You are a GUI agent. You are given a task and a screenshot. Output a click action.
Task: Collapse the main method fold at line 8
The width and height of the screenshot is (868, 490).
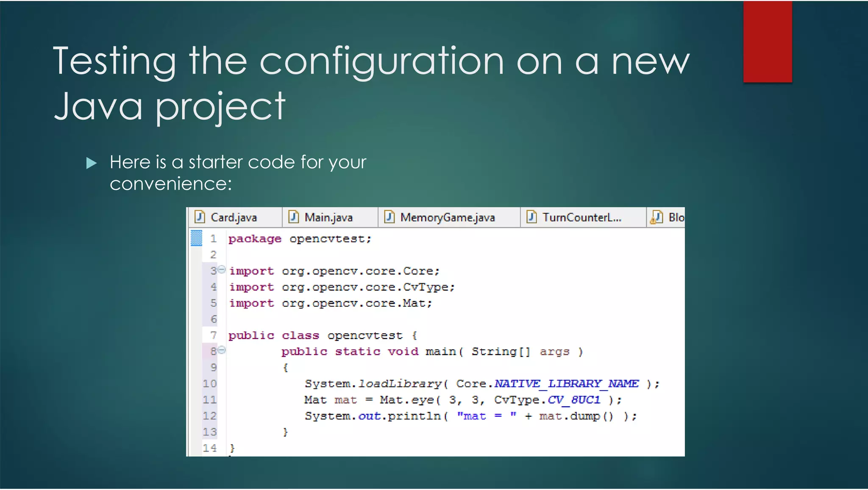[222, 350]
